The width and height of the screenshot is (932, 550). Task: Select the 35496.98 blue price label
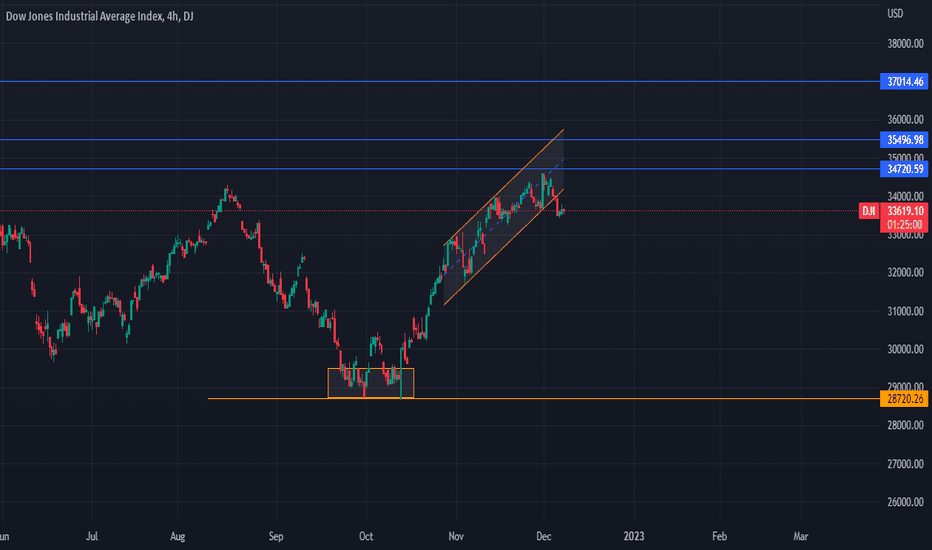[x=904, y=140]
